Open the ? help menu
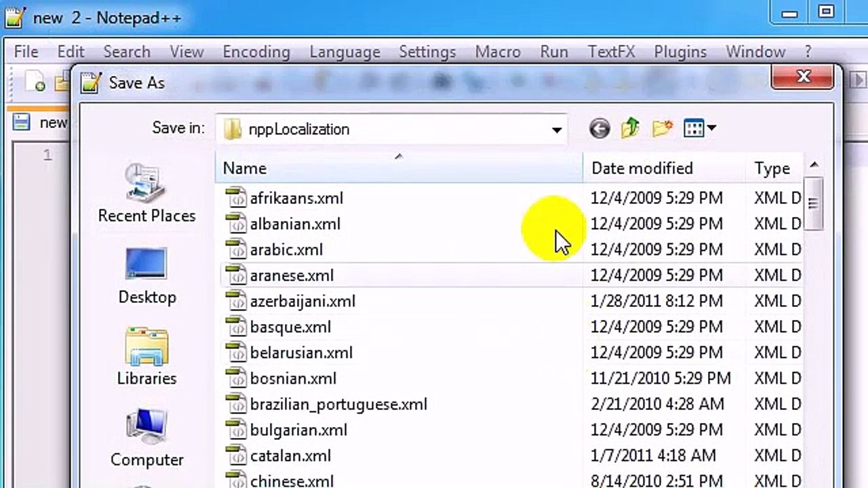Viewport: 868px width, 488px height. coord(808,52)
